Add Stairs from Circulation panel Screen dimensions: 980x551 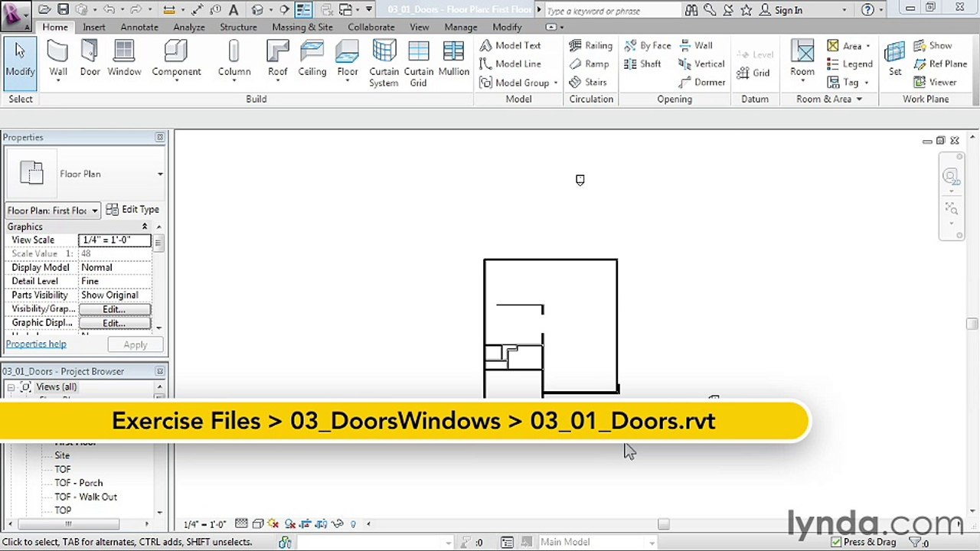tap(588, 82)
